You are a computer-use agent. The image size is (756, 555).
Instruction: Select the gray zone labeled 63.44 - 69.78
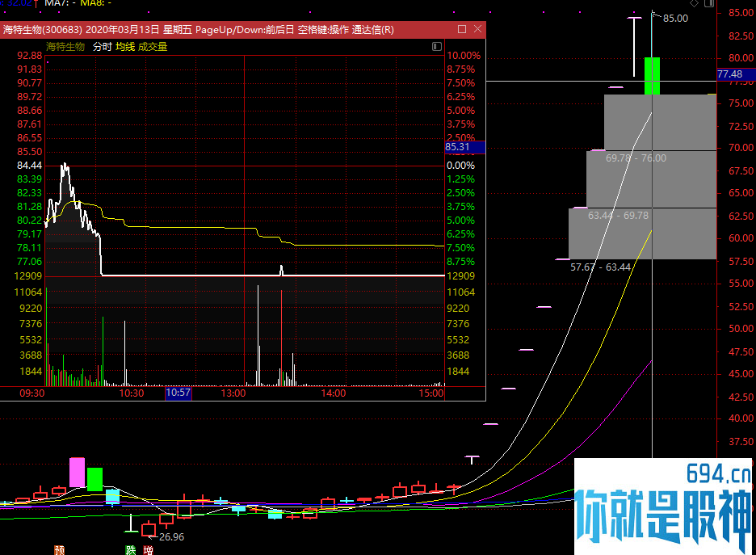[x=651, y=179]
